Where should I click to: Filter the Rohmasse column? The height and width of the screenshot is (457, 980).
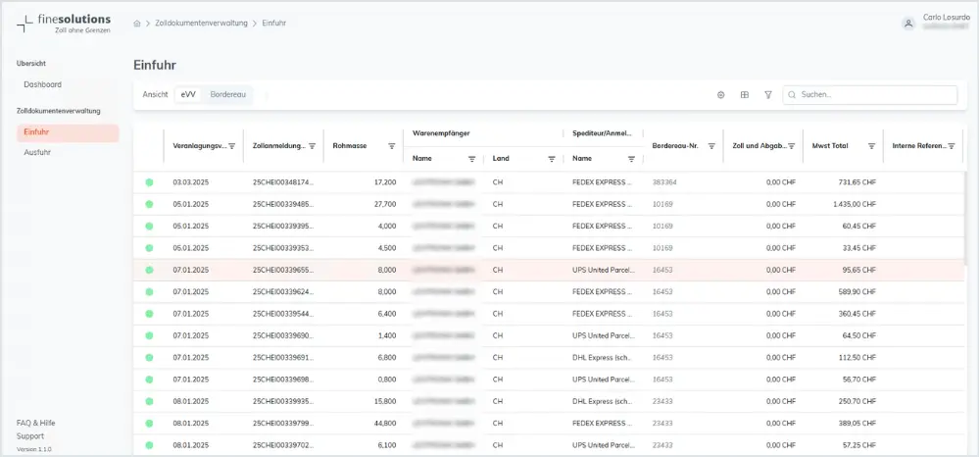[x=392, y=146]
